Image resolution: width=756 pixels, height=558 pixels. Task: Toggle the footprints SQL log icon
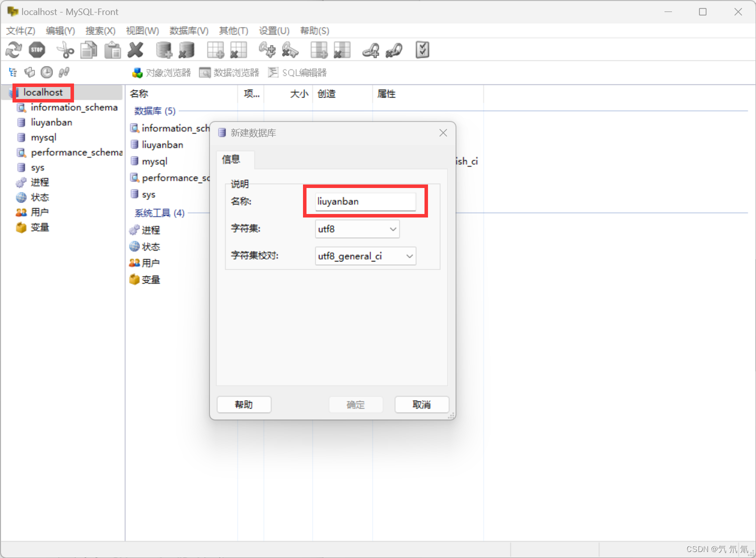63,72
